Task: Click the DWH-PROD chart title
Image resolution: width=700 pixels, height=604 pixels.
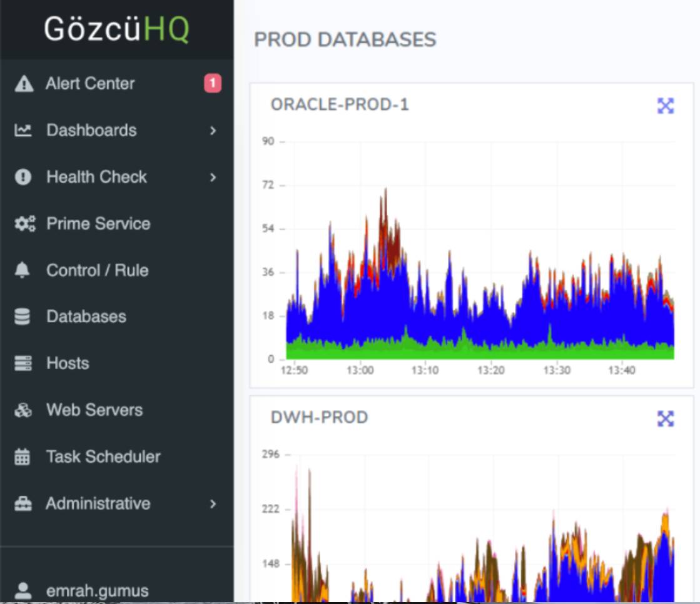Action: (319, 418)
